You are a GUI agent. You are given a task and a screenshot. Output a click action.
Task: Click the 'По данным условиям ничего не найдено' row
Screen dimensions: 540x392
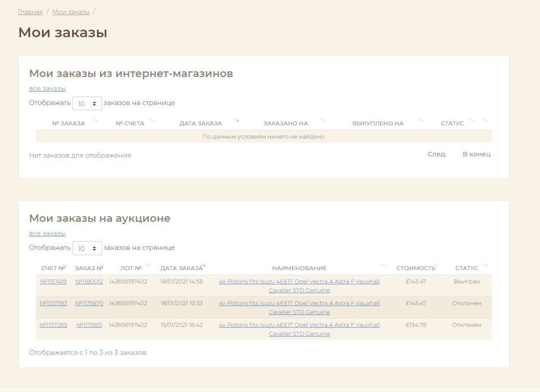coord(264,137)
